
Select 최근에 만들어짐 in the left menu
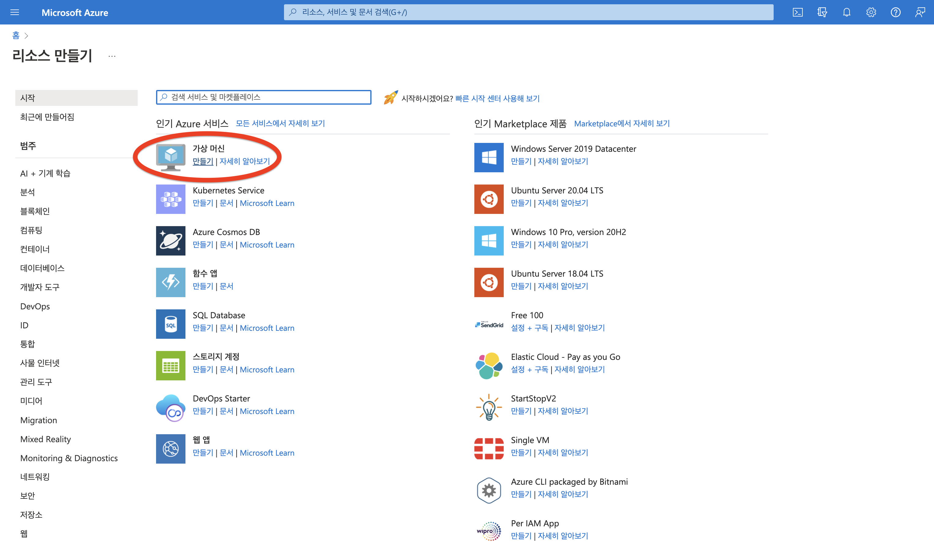click(47, 117)
